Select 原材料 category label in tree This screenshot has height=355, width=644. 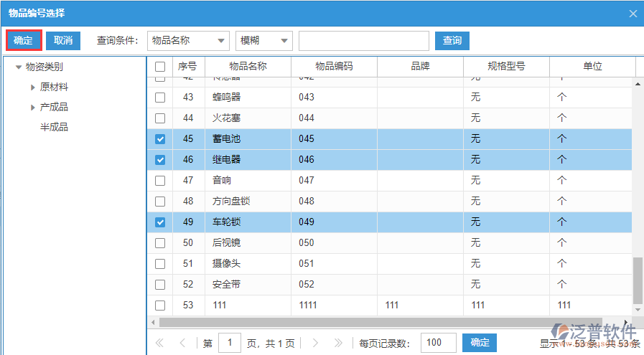pos(54,87)
